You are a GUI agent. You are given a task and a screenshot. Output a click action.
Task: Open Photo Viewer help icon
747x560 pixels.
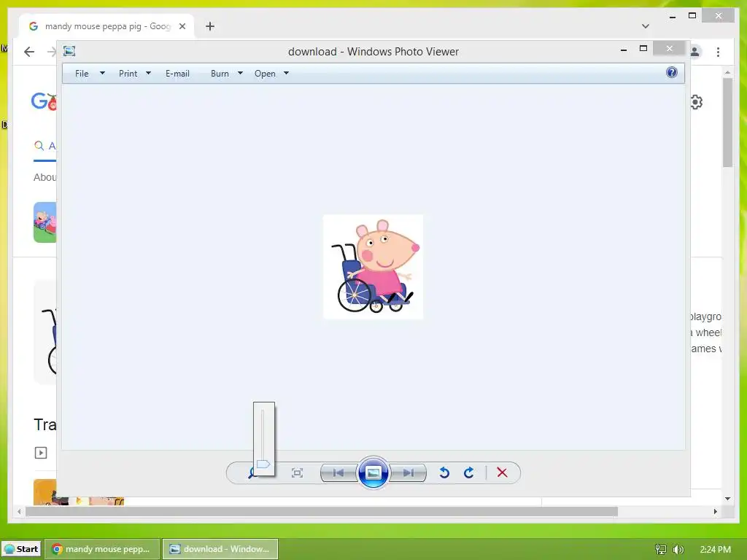(x=672, y=72)
